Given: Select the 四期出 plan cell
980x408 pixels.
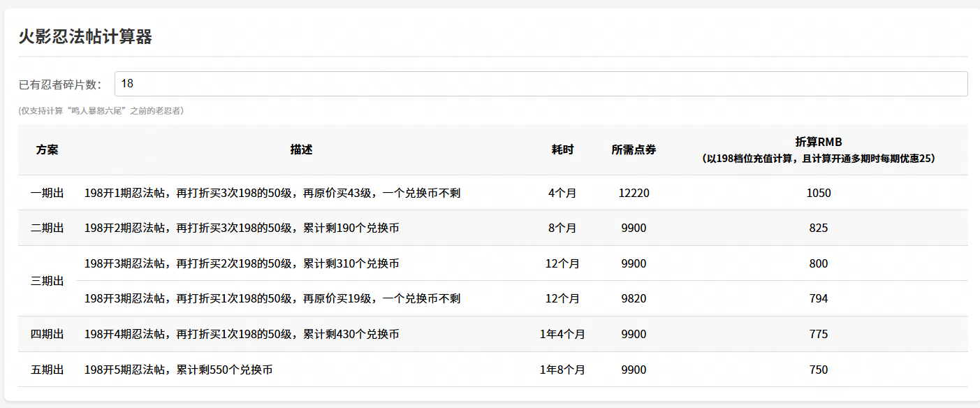Looking at the screenshot, I should [x=47, y=334].
